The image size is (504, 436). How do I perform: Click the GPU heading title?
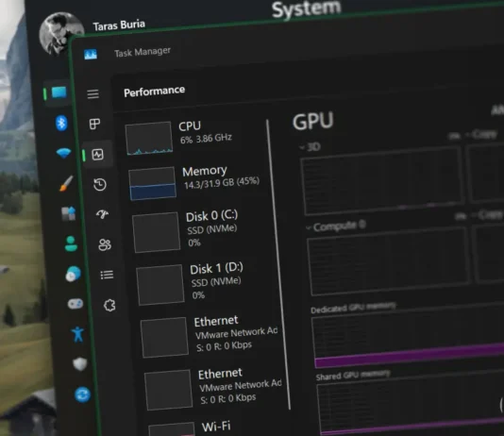coord(313,121)
